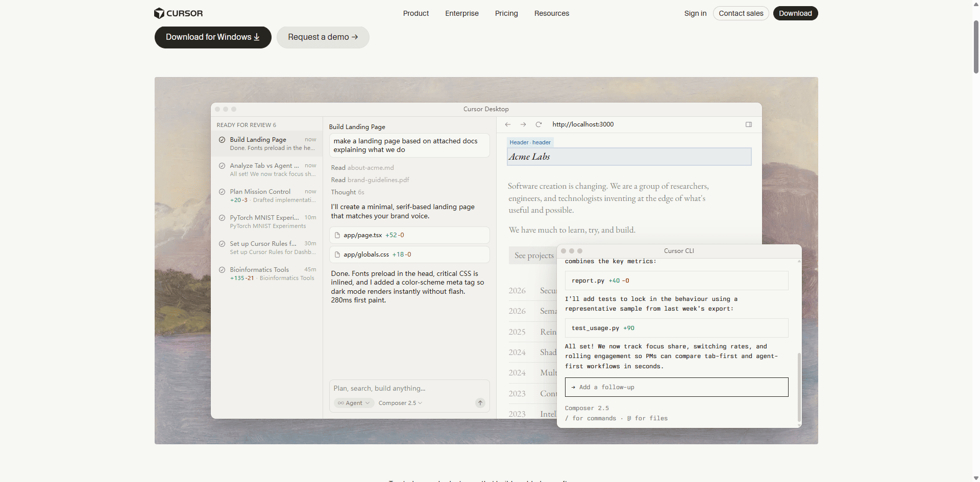Toggle the preview side panel icon

(x=749, y=124)
